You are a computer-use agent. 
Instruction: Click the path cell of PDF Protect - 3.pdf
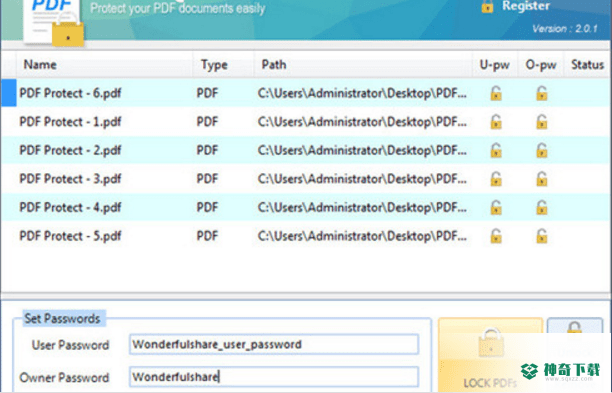[x=362, y=179]
